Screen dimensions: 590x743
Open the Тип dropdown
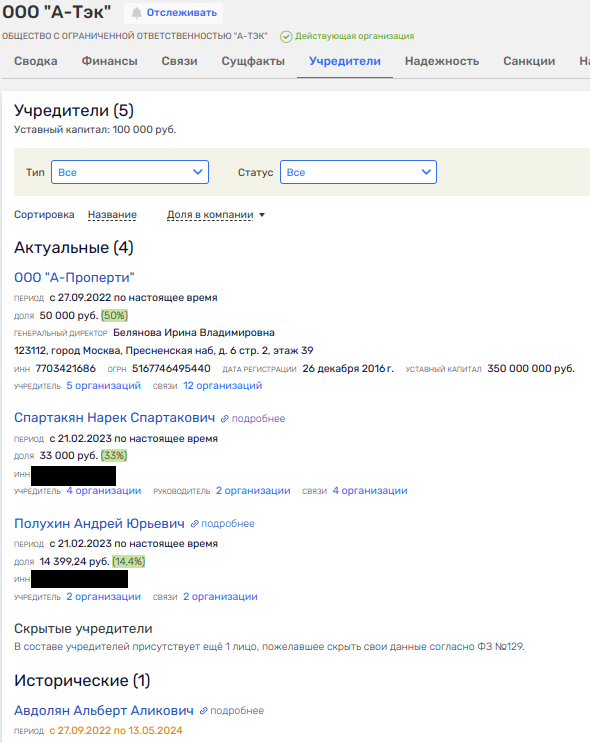tap(130, 172)
